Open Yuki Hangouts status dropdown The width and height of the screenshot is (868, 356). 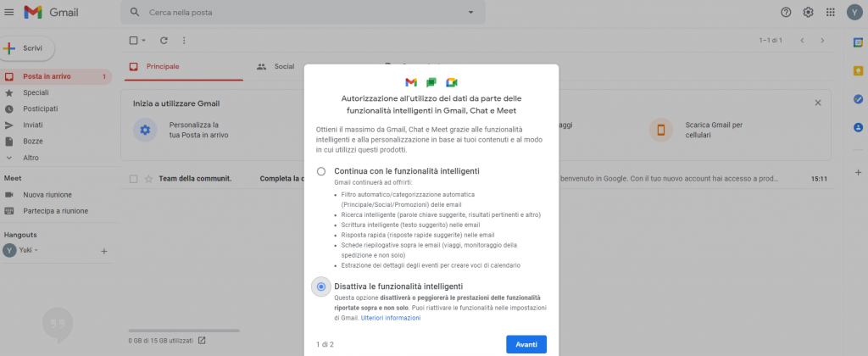click(36, 250)
